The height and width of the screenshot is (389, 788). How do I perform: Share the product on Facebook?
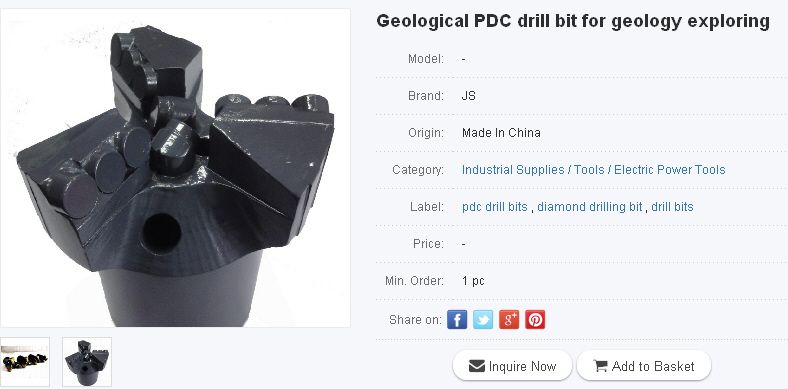[457, 320]
